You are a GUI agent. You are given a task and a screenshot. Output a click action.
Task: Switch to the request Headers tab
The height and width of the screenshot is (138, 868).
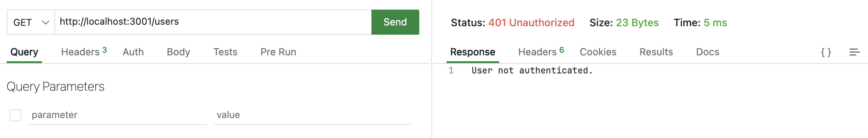[x=84, y=52]
